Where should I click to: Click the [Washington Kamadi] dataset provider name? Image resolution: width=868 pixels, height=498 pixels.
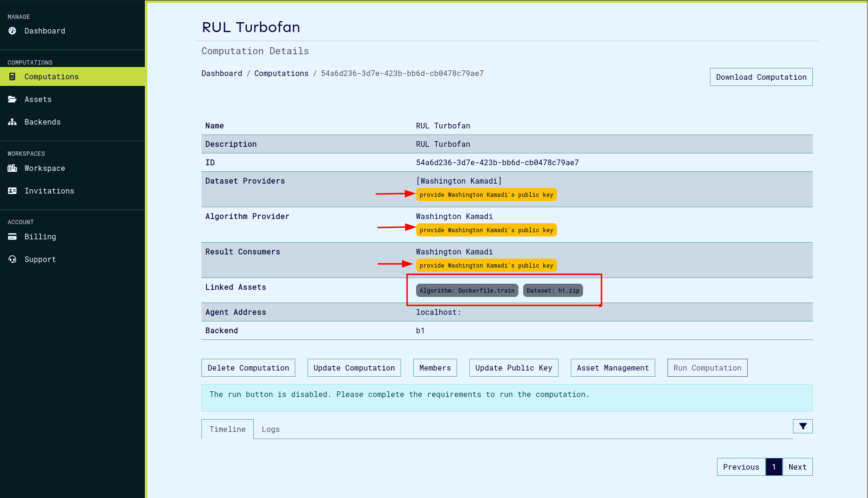459,181
